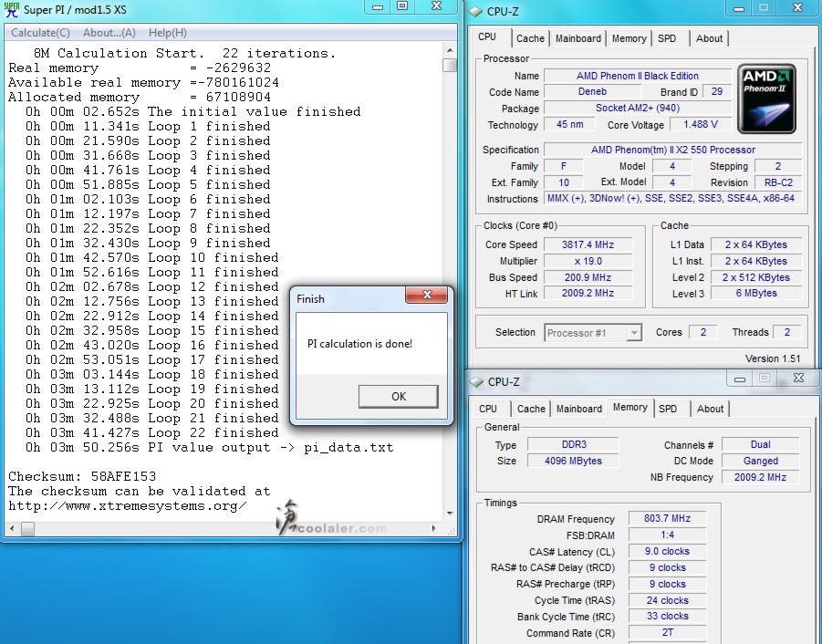Click OK in the Finish dialog
The height and width of the screenshot is (644, 822).
pyautogui.click(x=399, y=396)
